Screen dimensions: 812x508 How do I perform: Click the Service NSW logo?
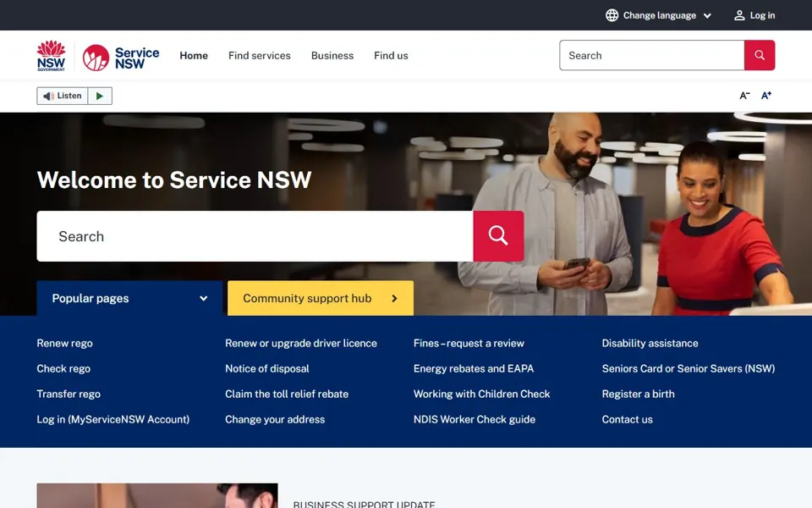pyautogui.click(x=121, y=57)
